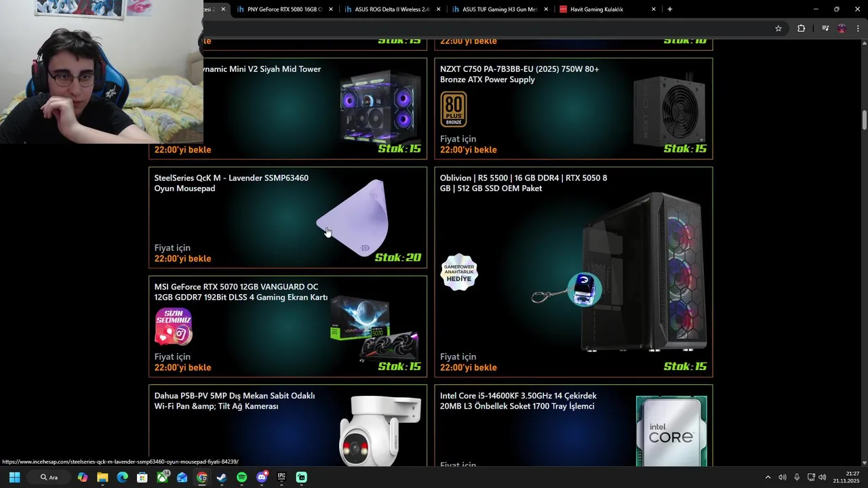Click "22:00'yi bekle" on the Oblivion PC card

[468, 367]
